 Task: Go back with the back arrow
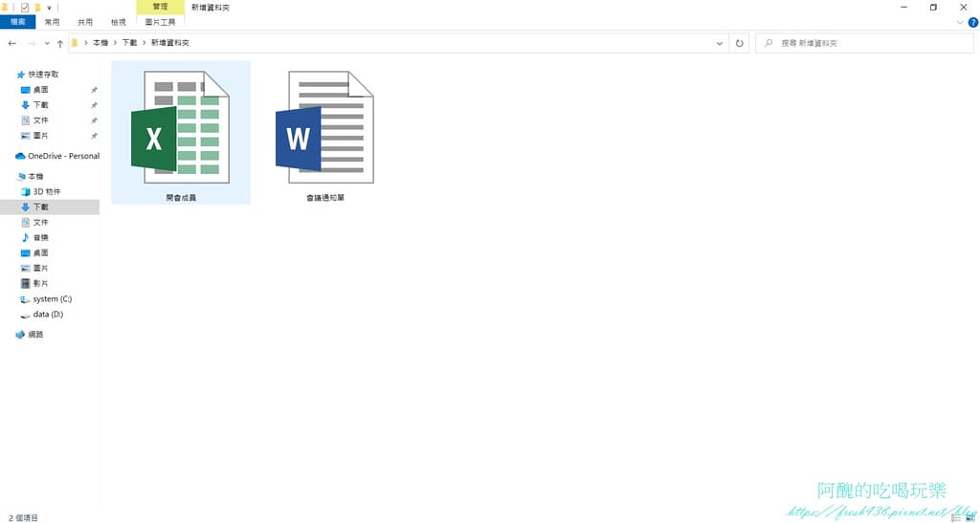[x=11, y=44]
